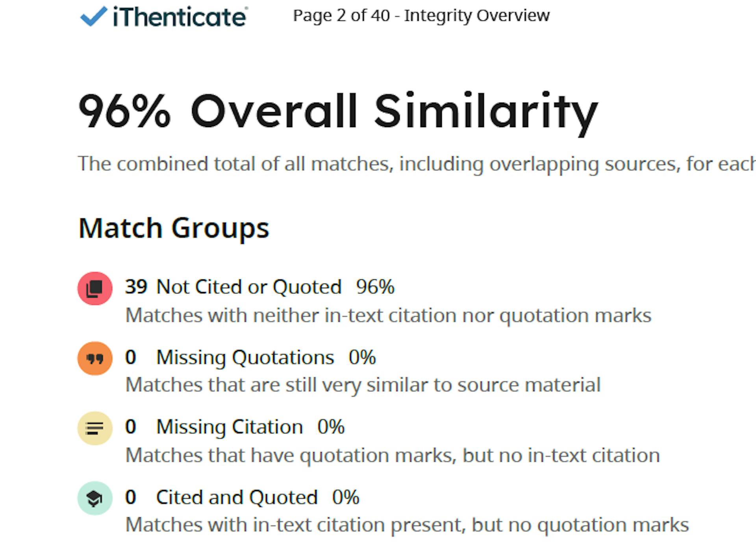Click the Match Groups heading
Image resolution: width=756 pixels, height=560 pixels.
pos(174,228)
